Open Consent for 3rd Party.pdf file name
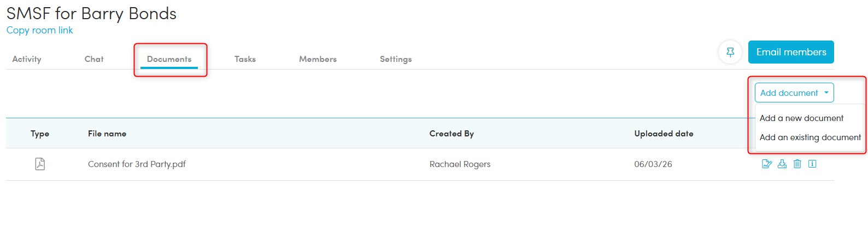The height and width of the screenshot is (247, 868). point(137,164)
